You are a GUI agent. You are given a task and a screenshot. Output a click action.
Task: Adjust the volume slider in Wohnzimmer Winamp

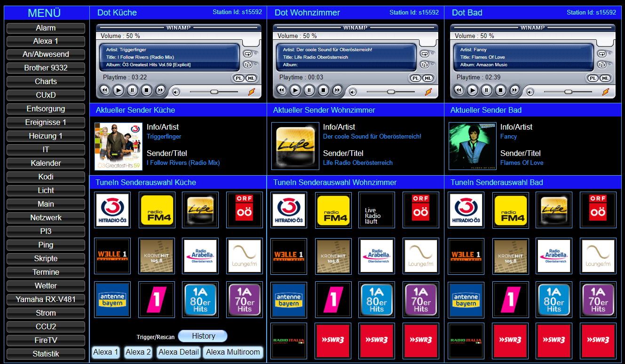click(391, 92)
